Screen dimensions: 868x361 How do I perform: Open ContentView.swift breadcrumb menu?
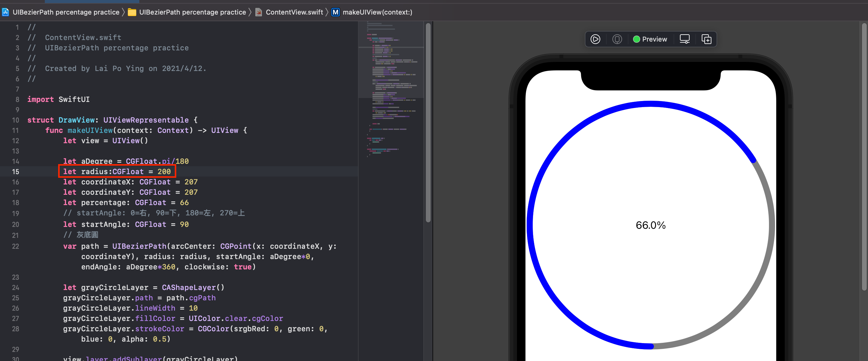pos(294,12)
